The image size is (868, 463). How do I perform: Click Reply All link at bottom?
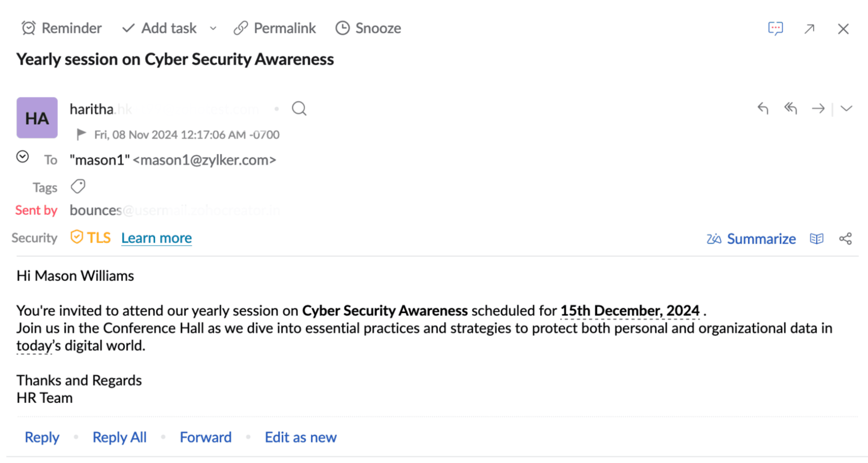[120, 437]
